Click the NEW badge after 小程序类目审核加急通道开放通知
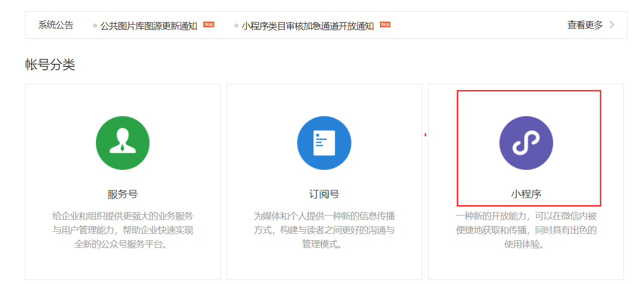Viewport: 644px width, 284px height. tap(385, 24)
